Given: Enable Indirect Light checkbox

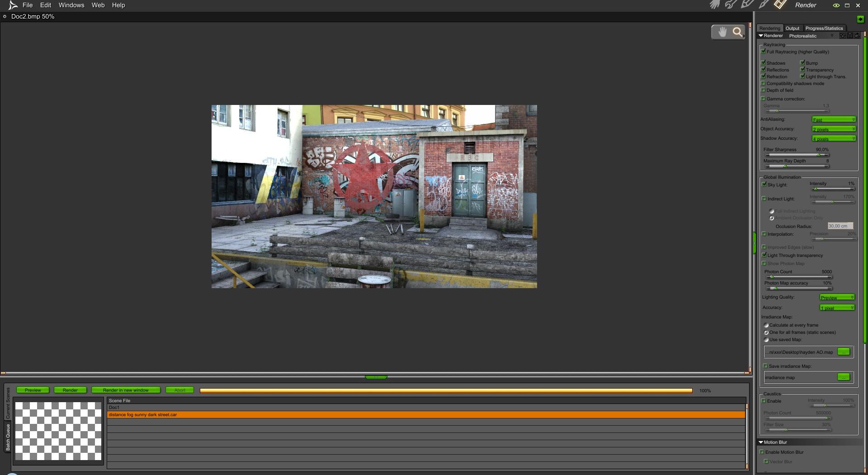Looking at the screenshot, I should coord(764,199).
